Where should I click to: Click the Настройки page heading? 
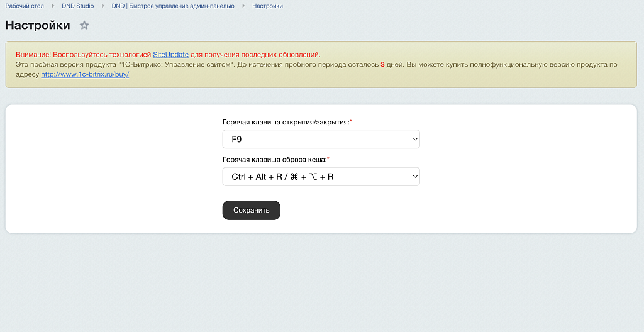point(38,26)
